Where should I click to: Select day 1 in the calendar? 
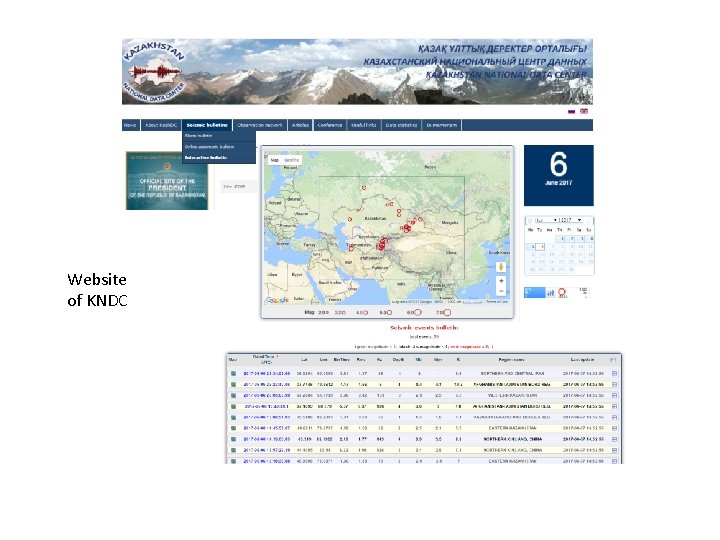tap(562, 239)
